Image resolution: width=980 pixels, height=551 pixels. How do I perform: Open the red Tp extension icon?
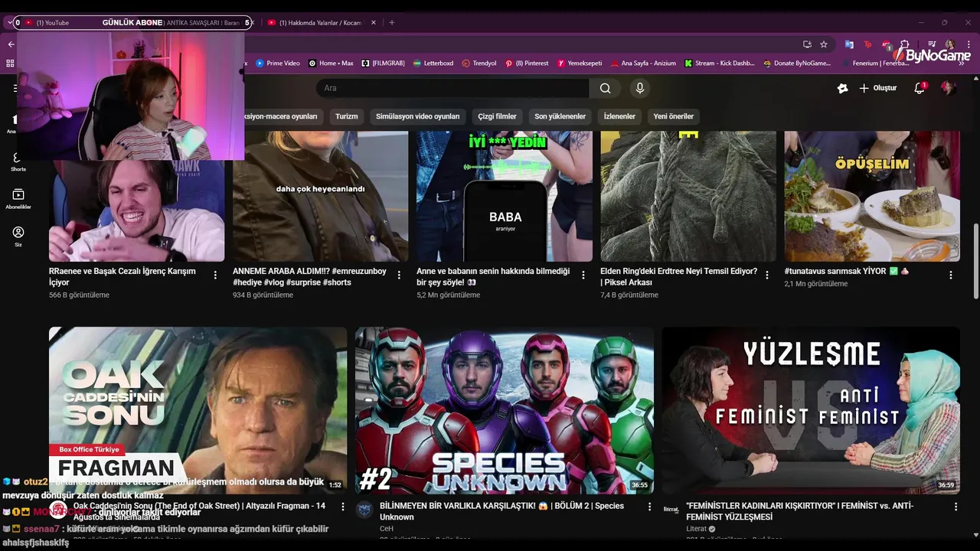click(867, 44)
